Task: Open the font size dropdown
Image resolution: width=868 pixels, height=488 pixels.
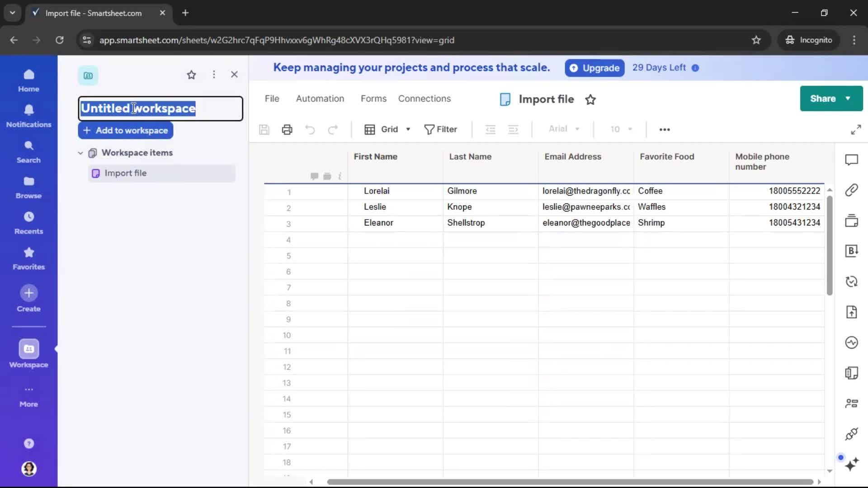Action: click(620, 129)
